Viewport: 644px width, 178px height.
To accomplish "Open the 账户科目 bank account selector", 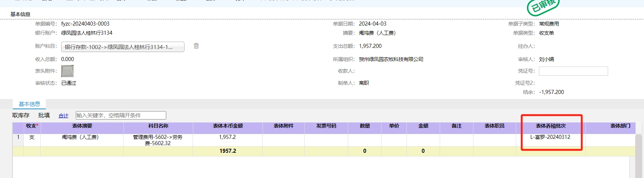I will (x=123, y=47).
